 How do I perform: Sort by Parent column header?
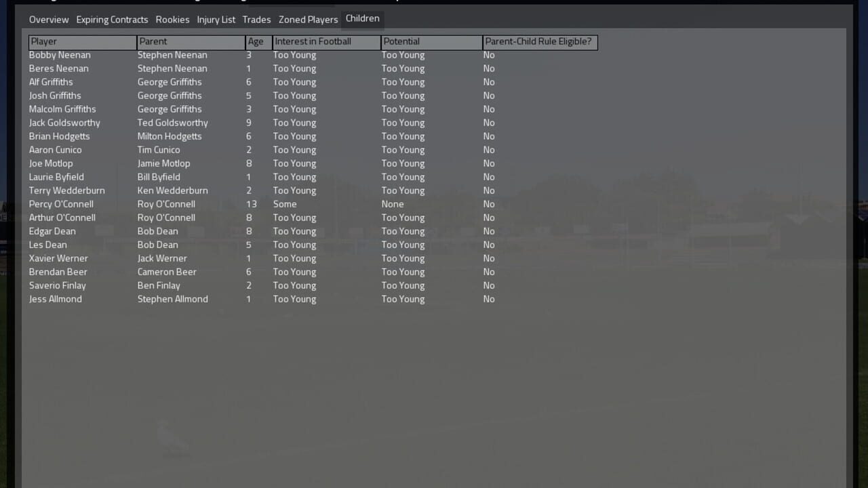pos(191,42)
